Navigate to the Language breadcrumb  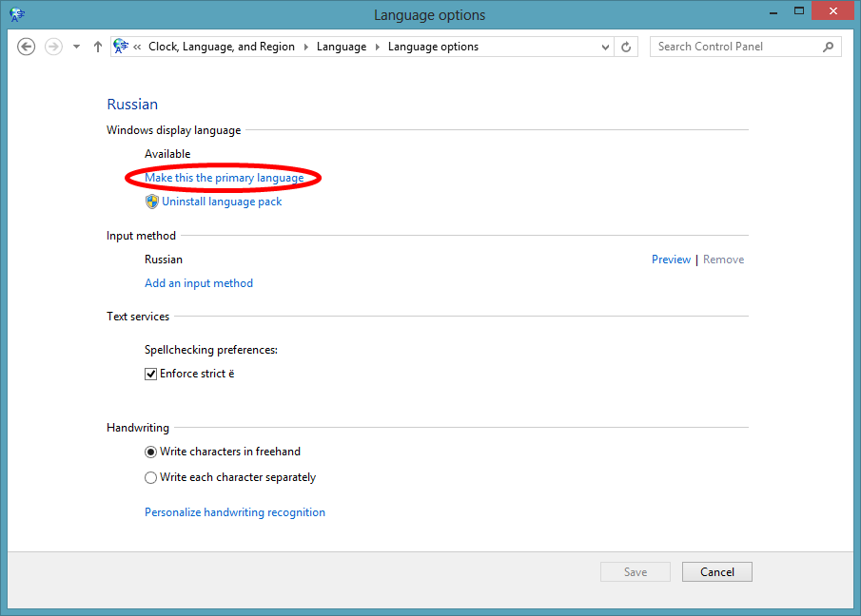341,47
